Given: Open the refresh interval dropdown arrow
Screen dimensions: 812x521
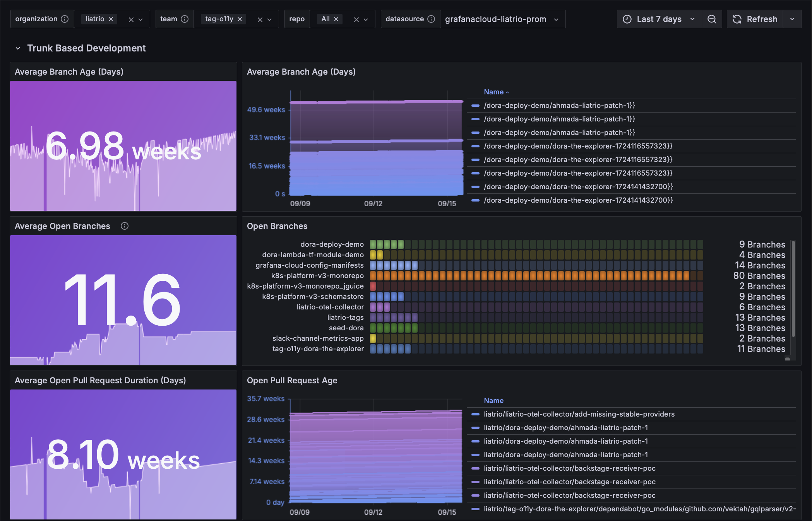Looking at the screenshot, I should [792, 19].
